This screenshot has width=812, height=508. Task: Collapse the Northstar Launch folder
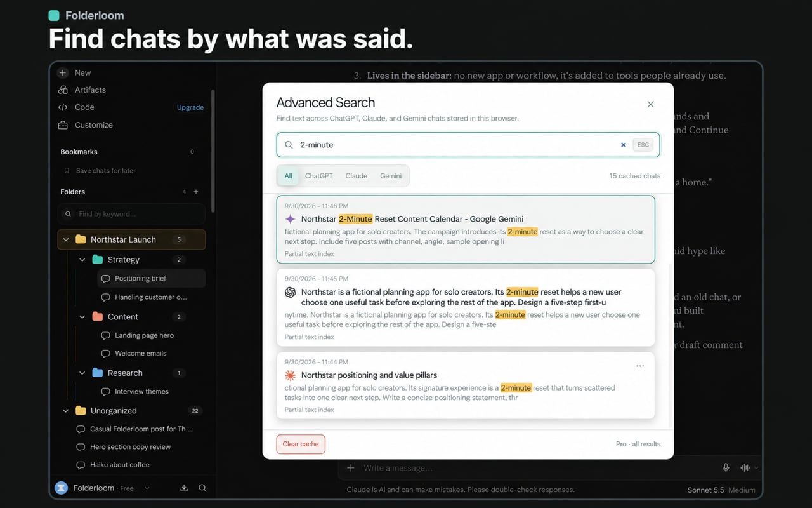[x=66, y=239]
